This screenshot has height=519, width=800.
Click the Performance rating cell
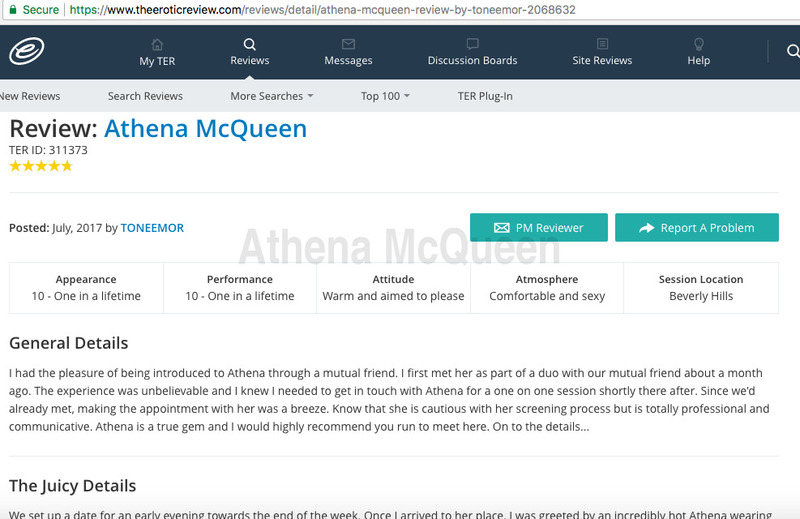[x=240, y=288]
